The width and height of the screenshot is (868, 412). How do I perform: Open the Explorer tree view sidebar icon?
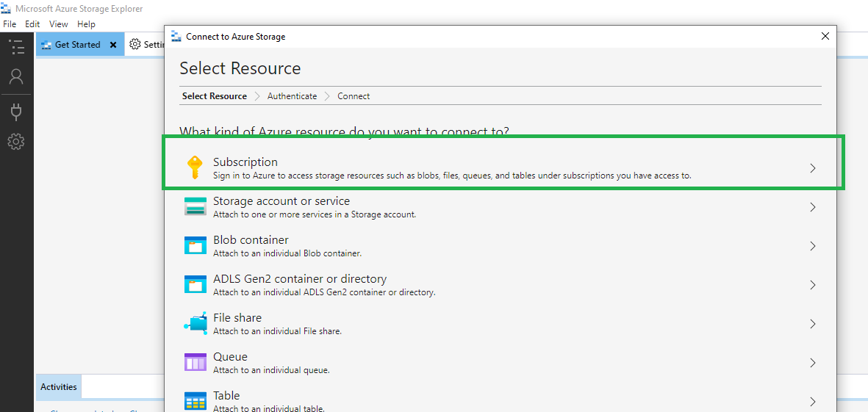[17, 47]
